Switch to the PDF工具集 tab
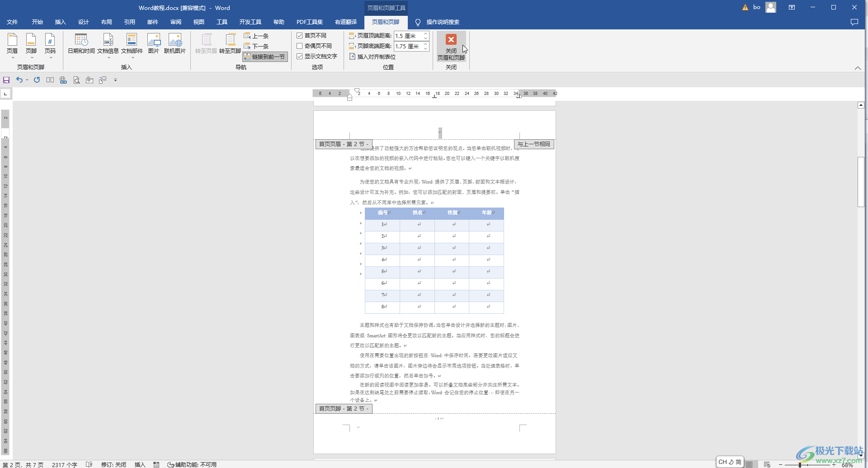This screenshot has width=868, height=468. 310,22
